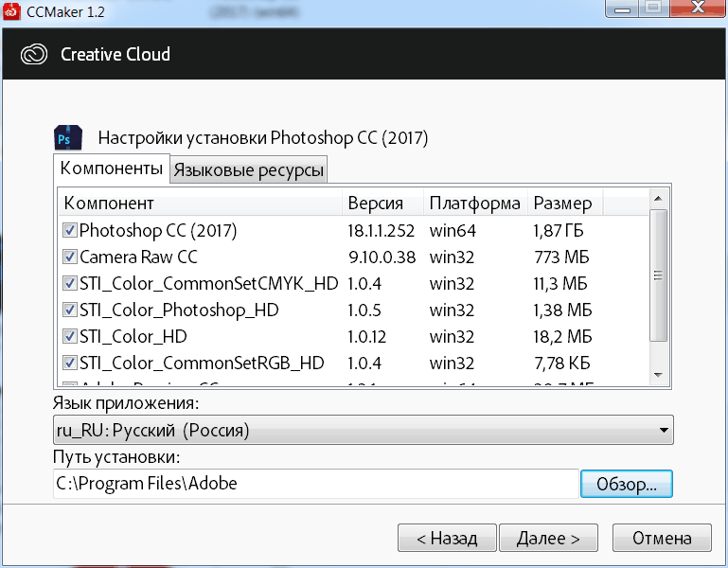Toggle STI_Color_CommonSetCMYK_HD checkbox
The height and width of the screenshot is (568, 728).
tap(70, 283)
